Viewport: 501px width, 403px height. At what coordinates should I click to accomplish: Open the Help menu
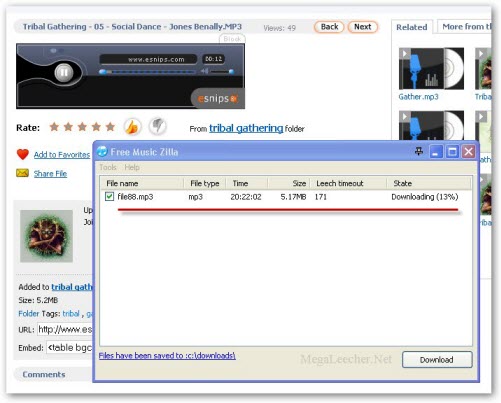pos(132,167)
